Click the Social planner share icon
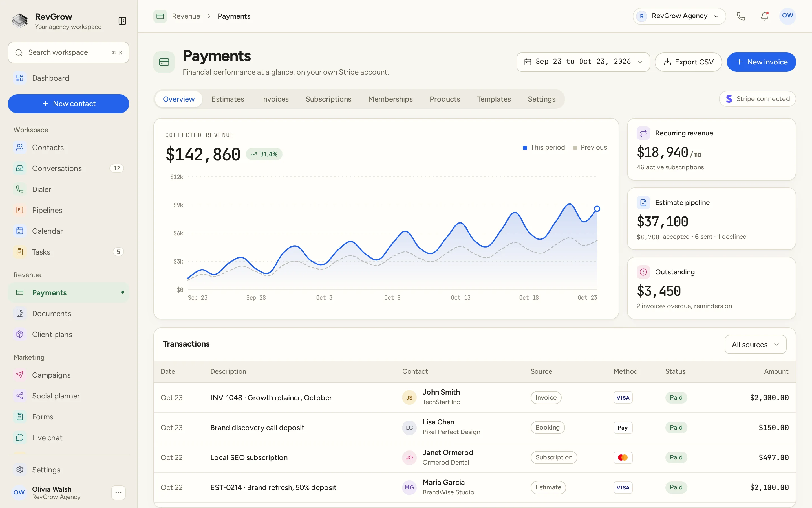812x508 pixels. (x=20, y=396)
